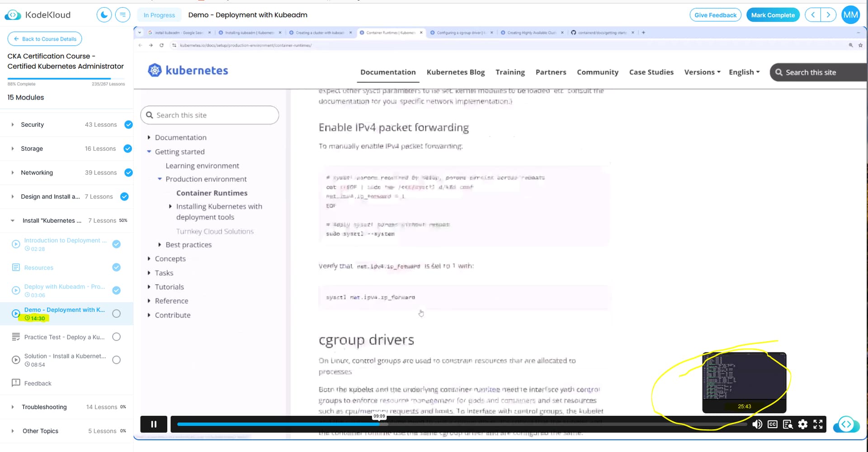Open the Learning environment docs link

(202, 166)
